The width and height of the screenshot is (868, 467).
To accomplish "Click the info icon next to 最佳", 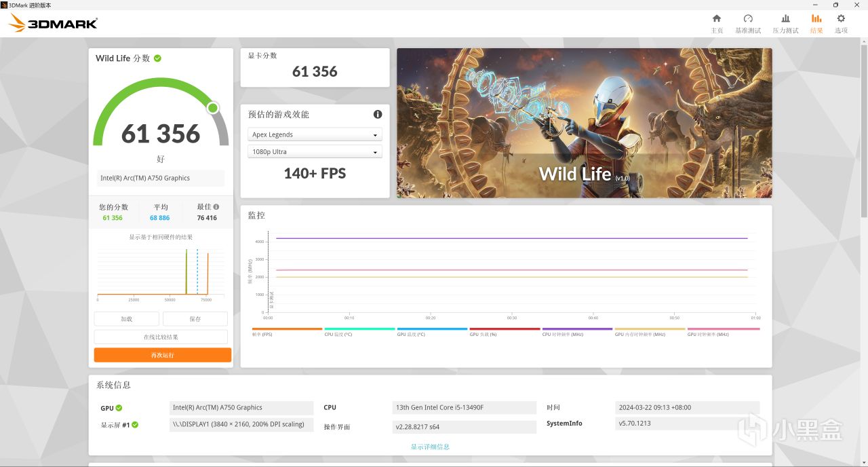I will [216, 206].
